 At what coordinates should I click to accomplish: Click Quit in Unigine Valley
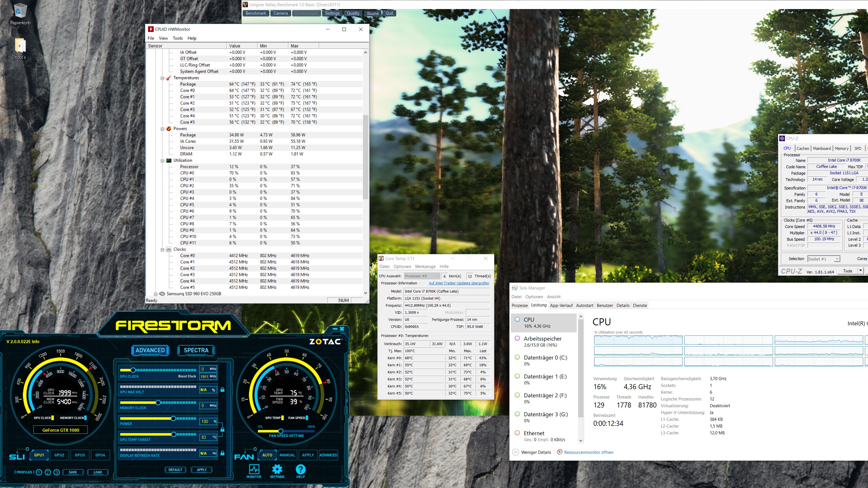[x=389, y=13]
